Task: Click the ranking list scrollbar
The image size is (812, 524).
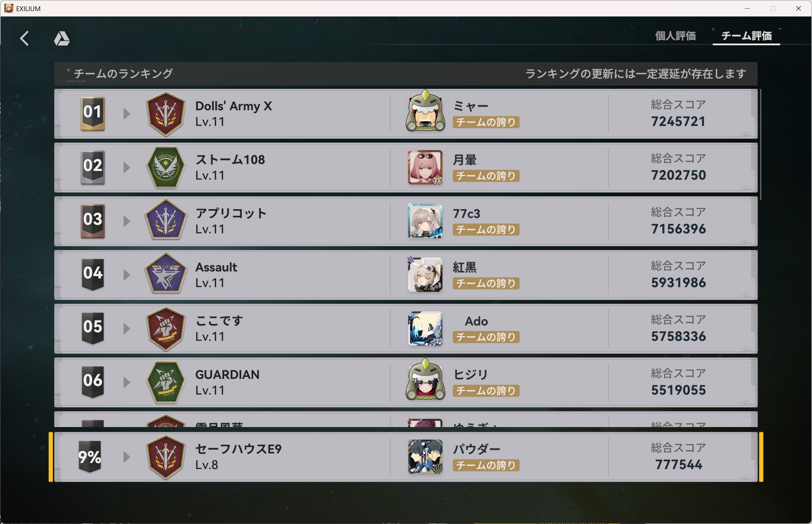Action: (761, 145)
